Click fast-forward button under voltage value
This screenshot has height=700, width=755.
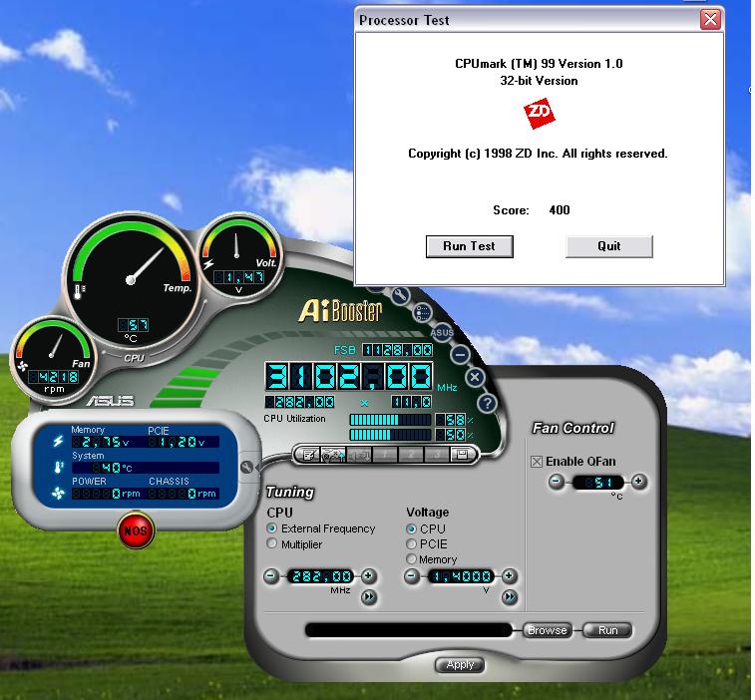click(x=510, y=597)
